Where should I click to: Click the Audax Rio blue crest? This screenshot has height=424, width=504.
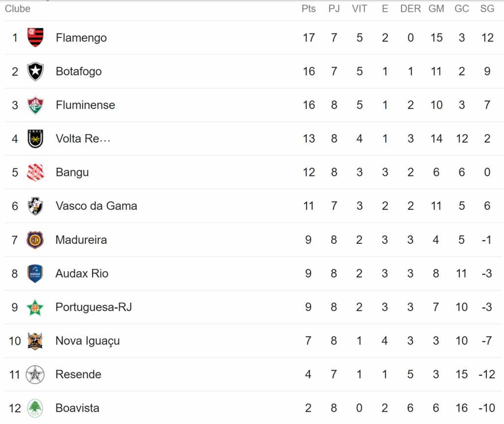click(35, 273)
